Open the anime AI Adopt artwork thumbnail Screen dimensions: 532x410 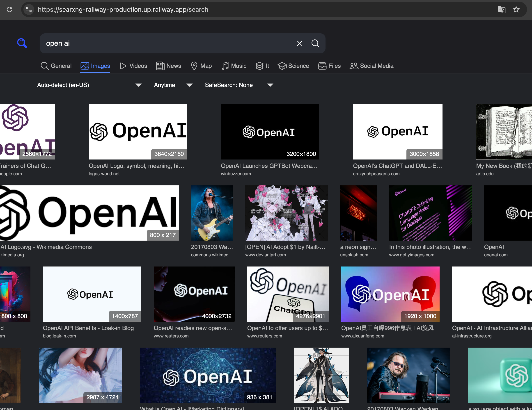(287, 213)
